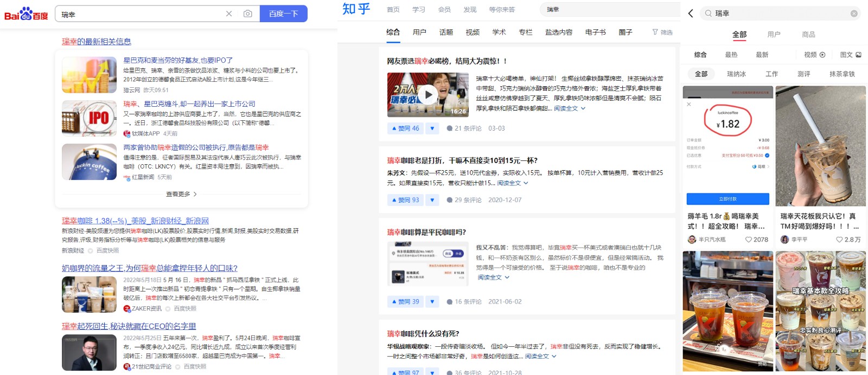The height and width of the screenshot is (375, 868).
Task: Clear mobile app search field
Action: click(854, 14)
